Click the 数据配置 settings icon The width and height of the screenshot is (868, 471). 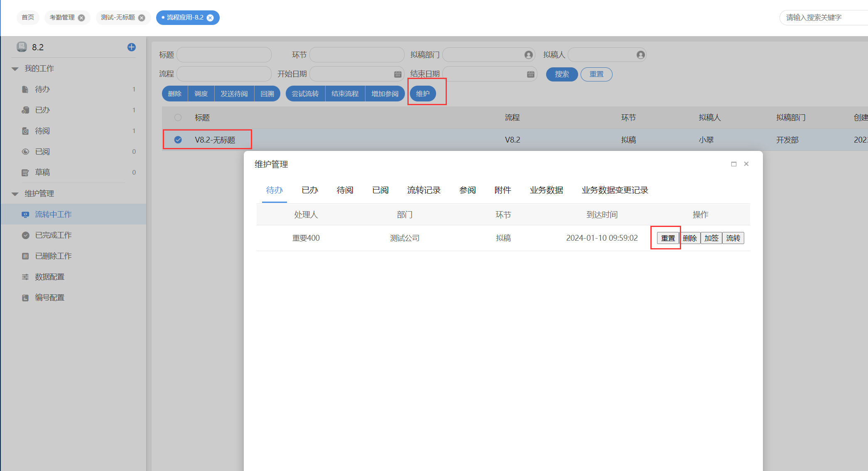25,277
